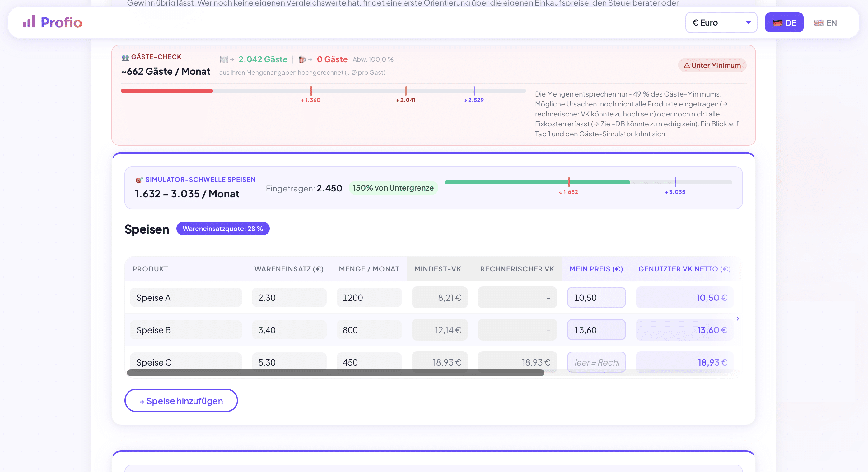Click the Speisen section heading
This screenshot has height=472, width=868.
click(x=147, y=229)
